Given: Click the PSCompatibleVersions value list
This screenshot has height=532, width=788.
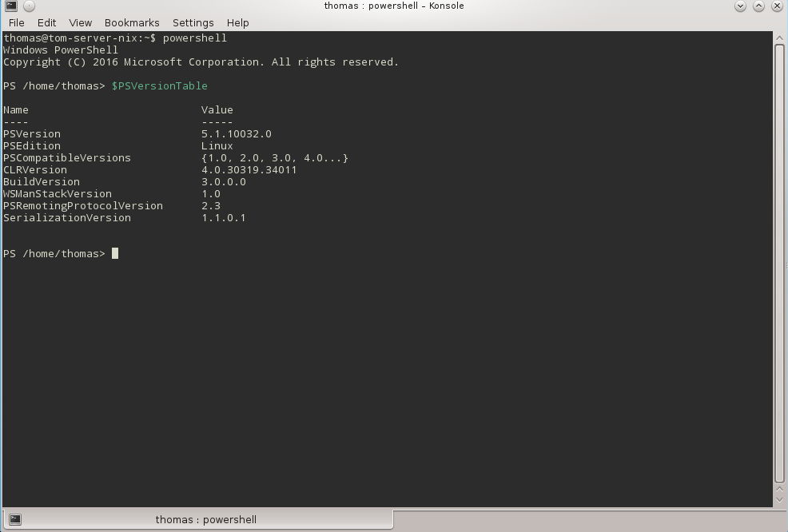Looking at the screenshot, I should coord(275,157).
